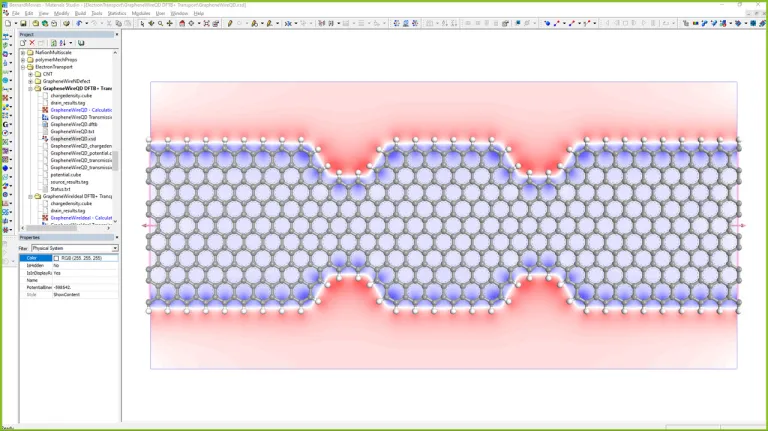768x431 pixels.
Task: Select GrapheneWireQD.xsd file in tree
Action: click(x=72, y=139)
